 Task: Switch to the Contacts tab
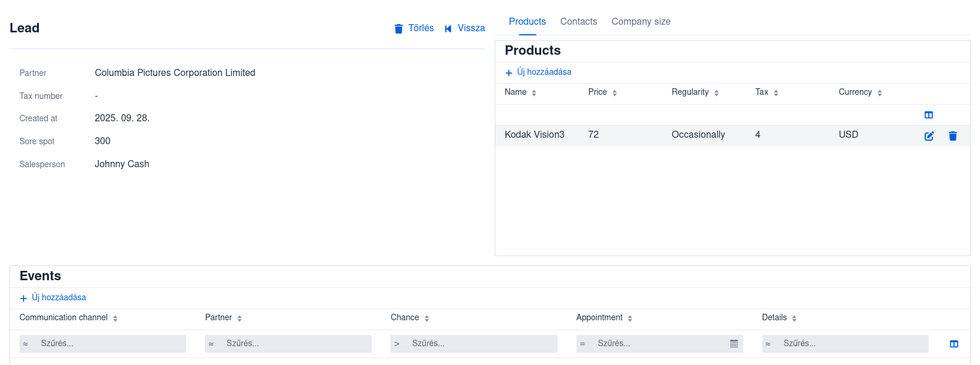click(x=578, y=22)
